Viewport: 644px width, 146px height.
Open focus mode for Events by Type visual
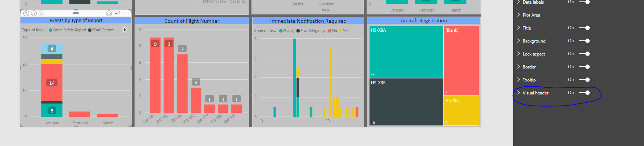117,13
